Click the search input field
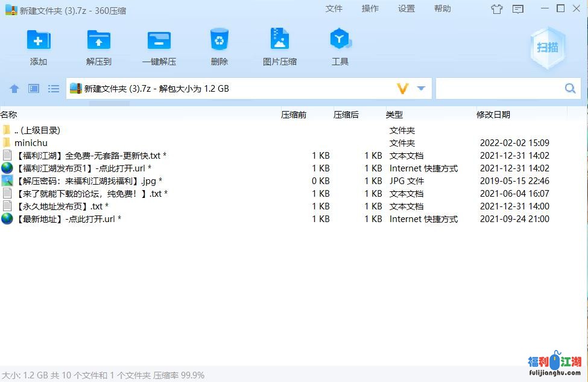The width and height of the screenshot is (588, 382). (x=499, y=89)
